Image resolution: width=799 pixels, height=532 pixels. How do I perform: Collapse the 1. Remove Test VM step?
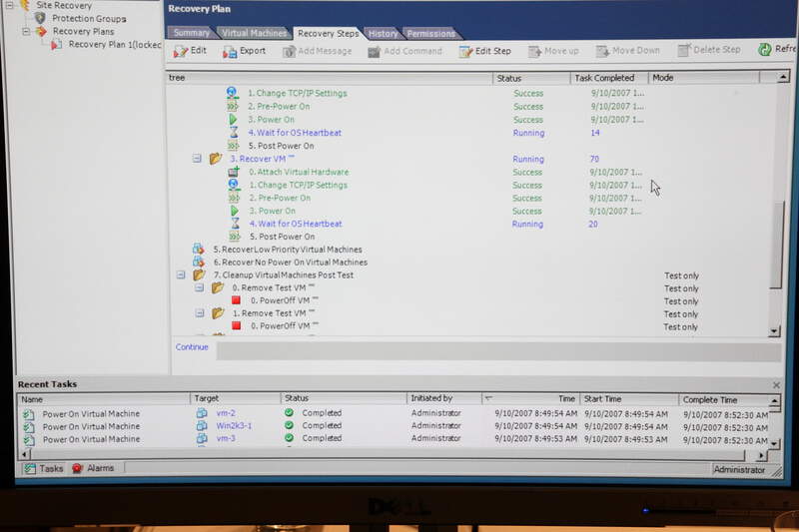click(200, 313)
